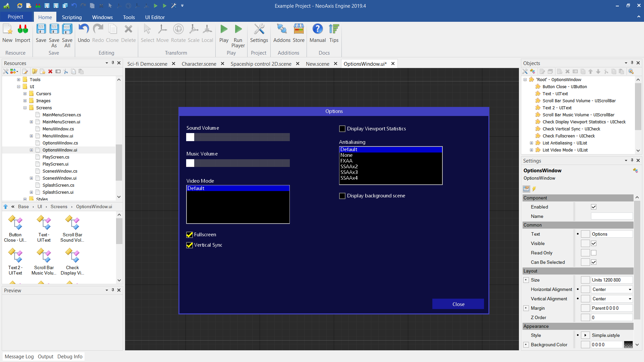Click the Addons icon in the ribbon

click(x=282, y=29)
